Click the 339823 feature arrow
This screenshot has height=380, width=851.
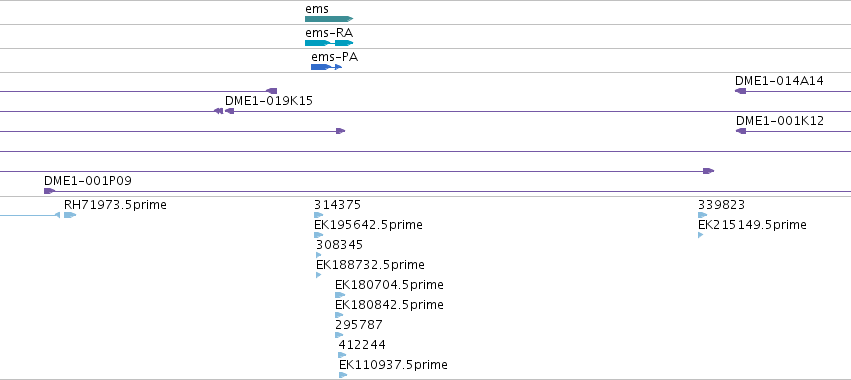tap(702, 215)
